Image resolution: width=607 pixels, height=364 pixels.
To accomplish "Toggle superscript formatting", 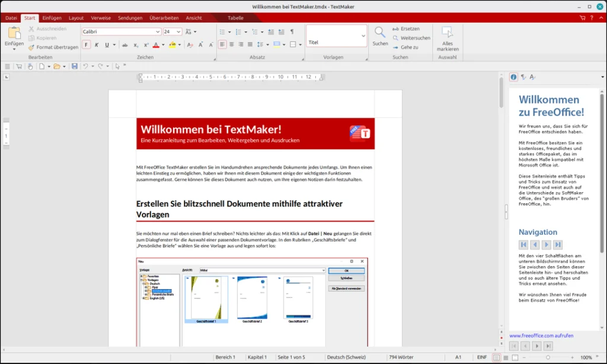I will (146, 45).
